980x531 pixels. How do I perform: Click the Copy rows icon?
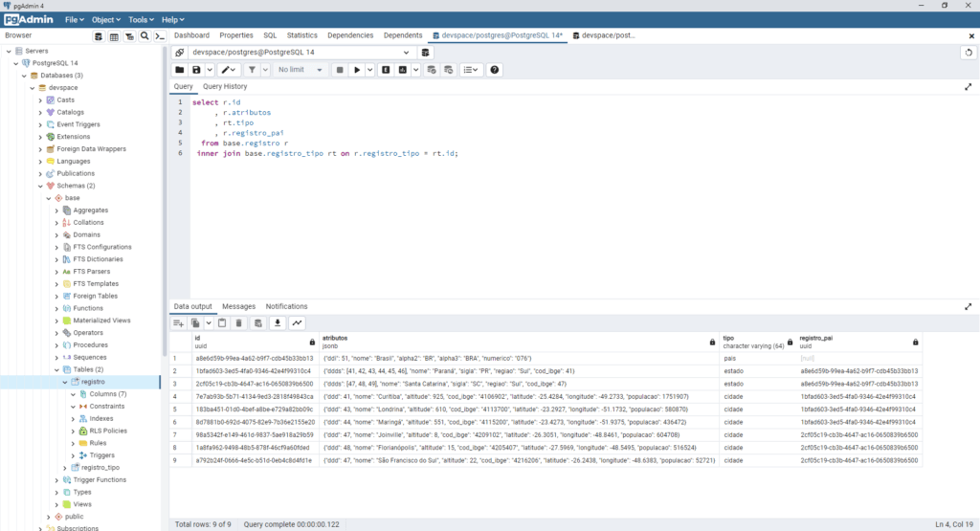tap(195, 323)
